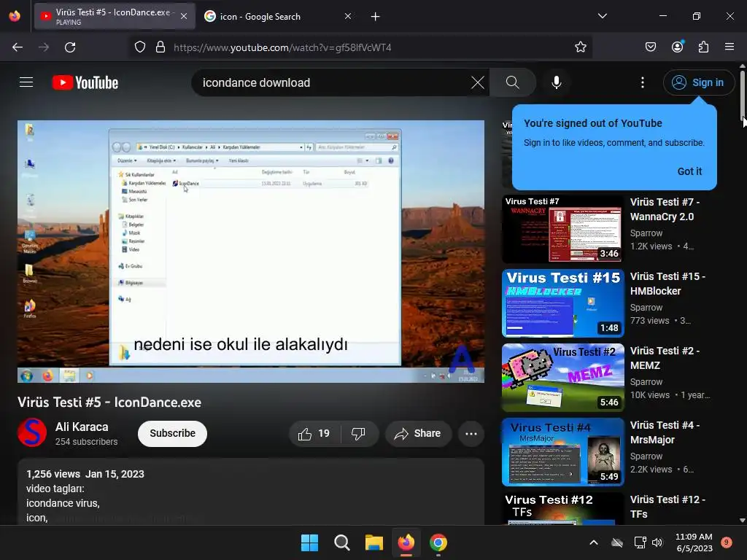The width and height of the screenshot is (747, 560).
Task: Open the notification badge showing 9
Action: click(727, 542)
